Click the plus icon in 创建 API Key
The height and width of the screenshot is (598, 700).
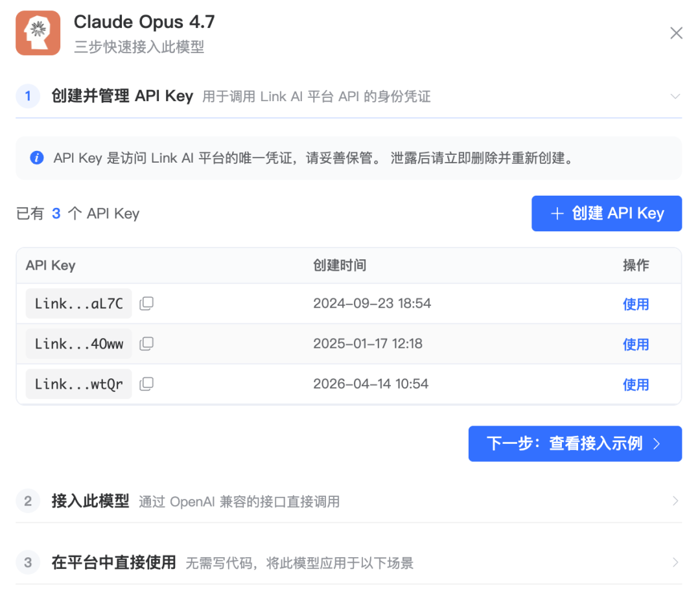coord(557,213)
